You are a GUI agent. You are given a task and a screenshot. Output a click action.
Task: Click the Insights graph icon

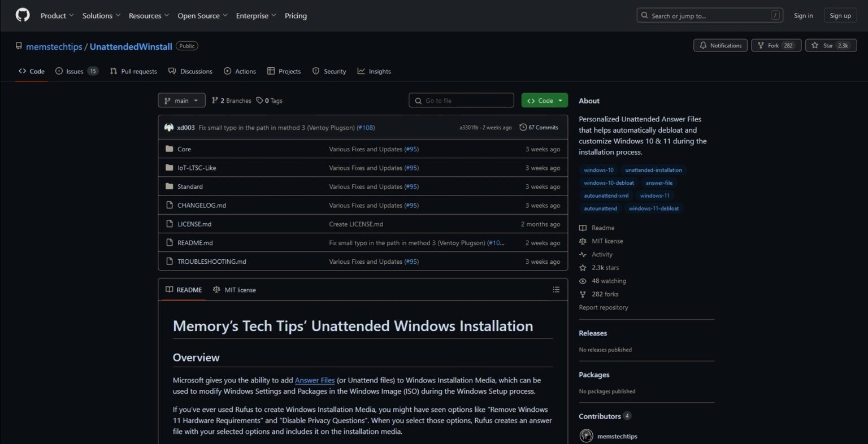pos(361,71)
